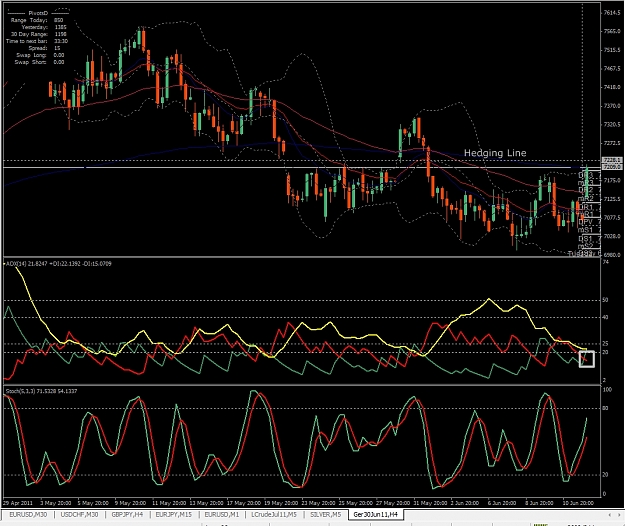Click the 30 Day Range value
The height and width of the screenshot is (526, 625).
click(61, 34)
